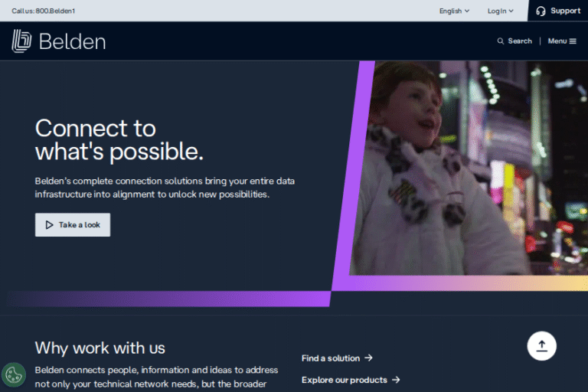
Task: Follow the Find a solution link
Action: click(331, 358)
